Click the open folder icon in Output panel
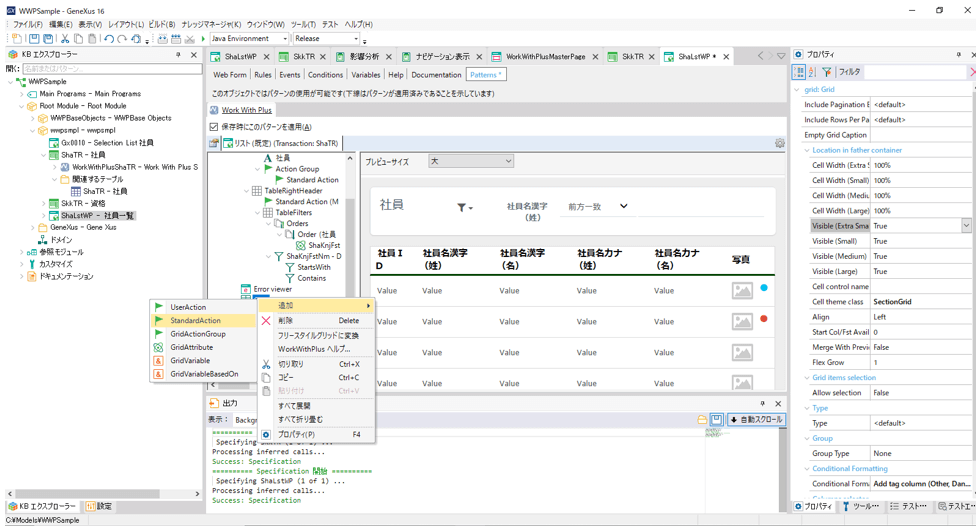The image size is (976, 526). click(702, 420)
